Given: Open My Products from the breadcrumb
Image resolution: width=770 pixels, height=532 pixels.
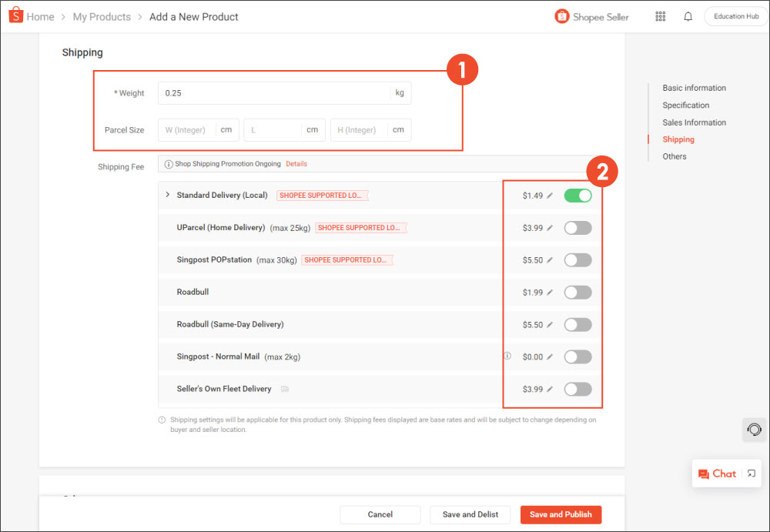Looking at the screenshot, I should pyautogui.click(x=102, y=15).
